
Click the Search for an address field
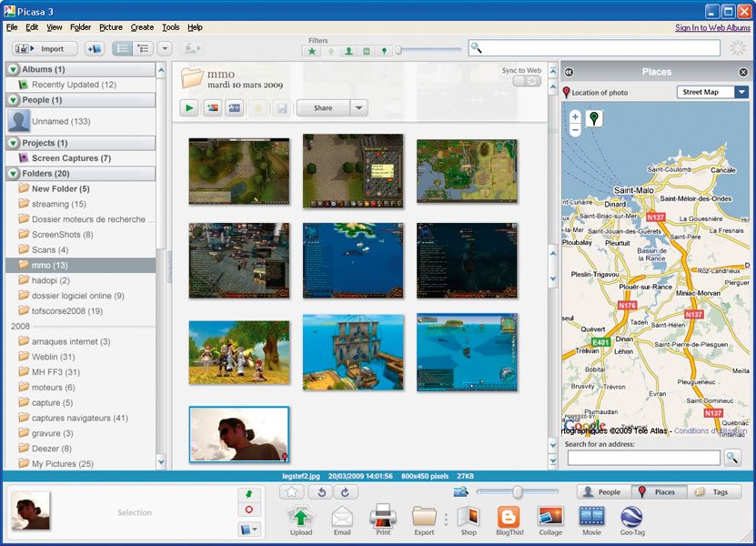tap(644, 458)
